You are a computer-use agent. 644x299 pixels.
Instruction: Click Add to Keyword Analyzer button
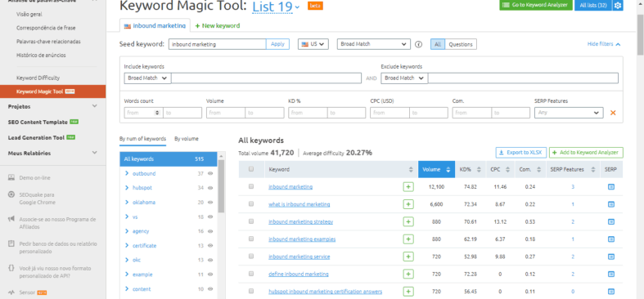[586, 153]
